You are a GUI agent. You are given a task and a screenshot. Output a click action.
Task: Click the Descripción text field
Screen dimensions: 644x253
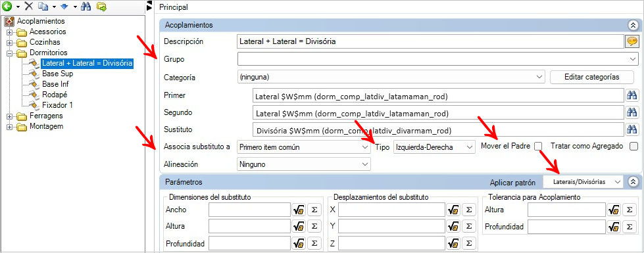[x=431, y=41]
